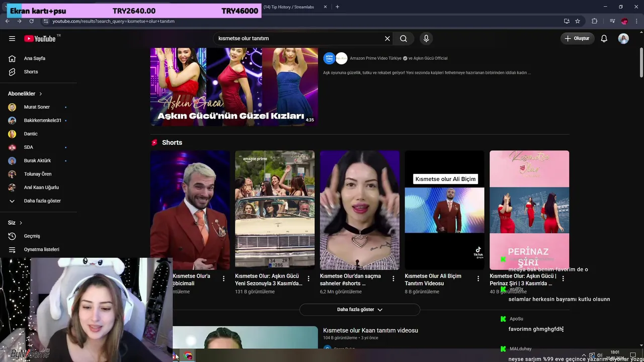
Task: Open Chrome extensions puzzle icon
Action: pos(595,21)
